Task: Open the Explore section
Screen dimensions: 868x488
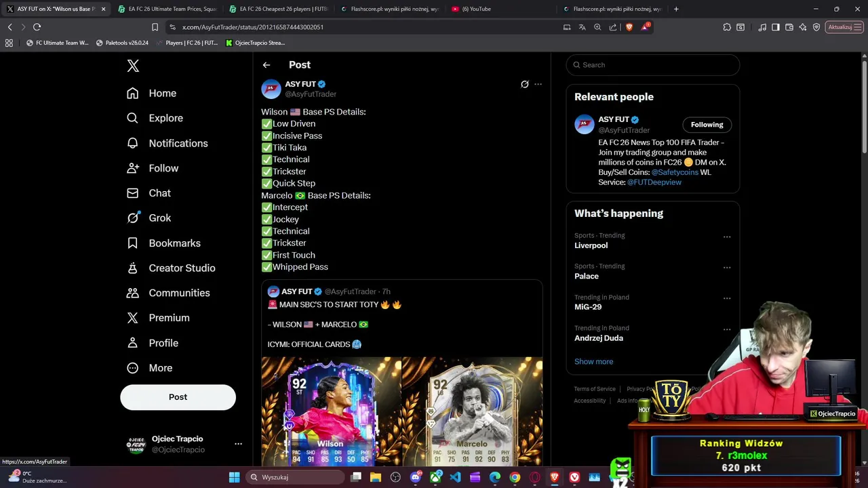Action: click(155, 118)
